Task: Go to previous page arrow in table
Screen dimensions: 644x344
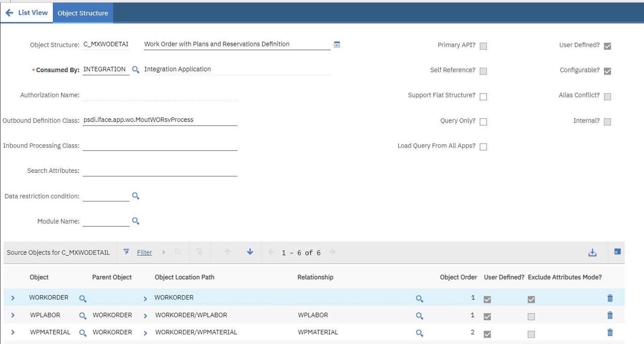Action: coord(271,252)
